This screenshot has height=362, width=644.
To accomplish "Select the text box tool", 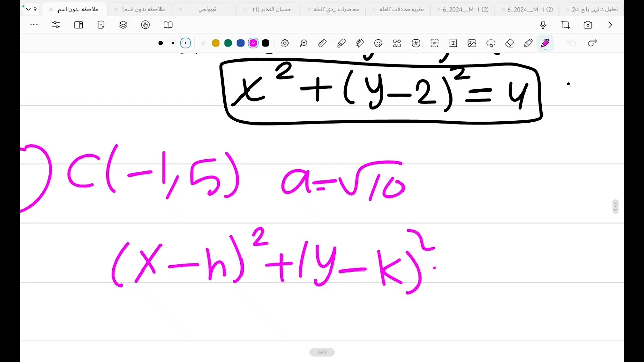I will pos(453,43).
